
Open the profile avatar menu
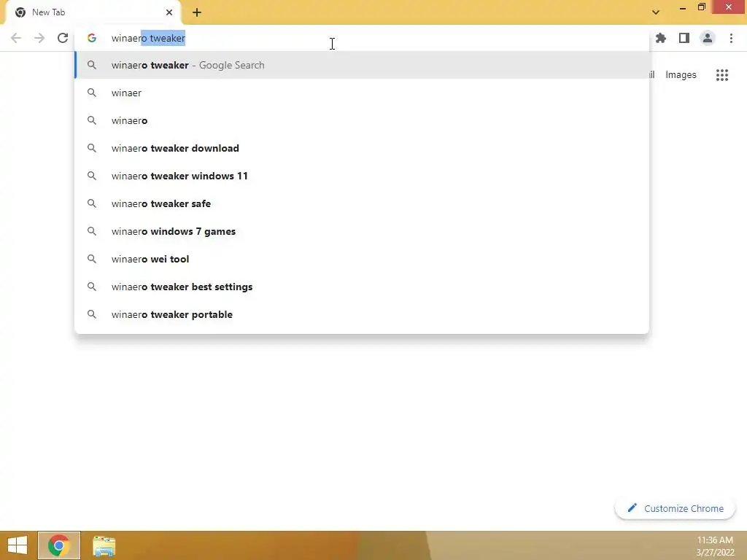(708, 38)
